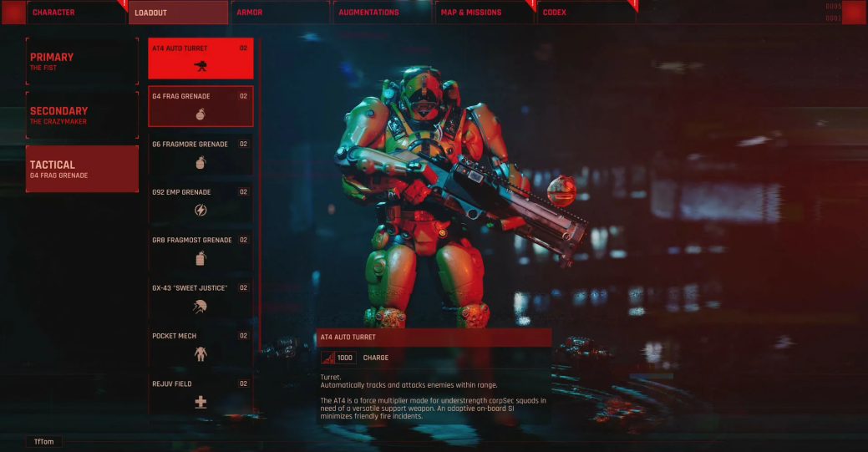Click the Tactical G4 Frag Grenade slot

click(x=82, y=169)
